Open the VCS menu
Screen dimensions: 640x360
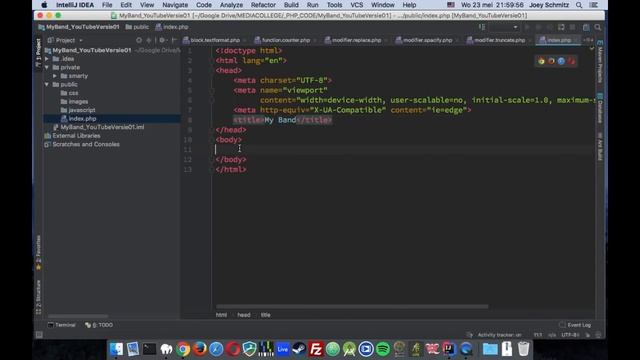[x=356, y=5]
